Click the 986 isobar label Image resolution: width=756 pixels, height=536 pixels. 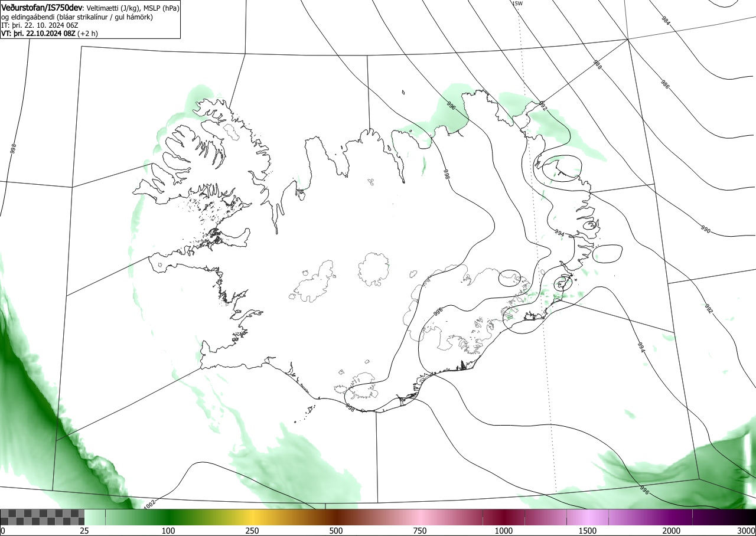(666, 84)
